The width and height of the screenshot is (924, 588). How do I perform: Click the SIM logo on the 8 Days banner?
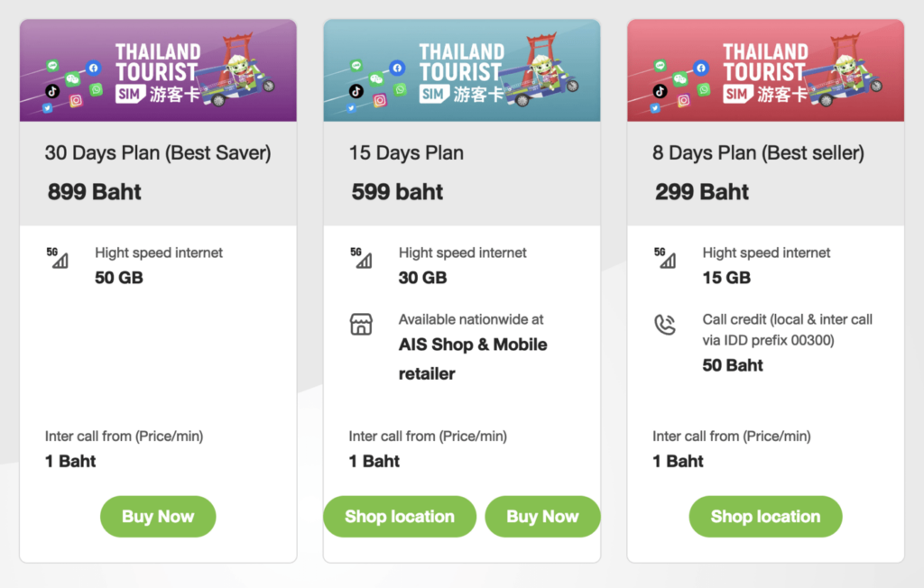[739, 93]
